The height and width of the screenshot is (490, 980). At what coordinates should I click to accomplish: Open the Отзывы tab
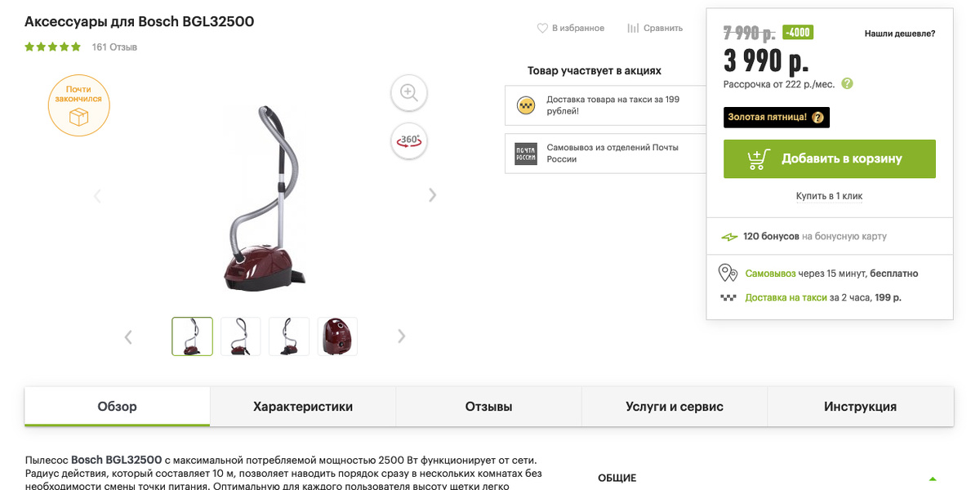488,407
